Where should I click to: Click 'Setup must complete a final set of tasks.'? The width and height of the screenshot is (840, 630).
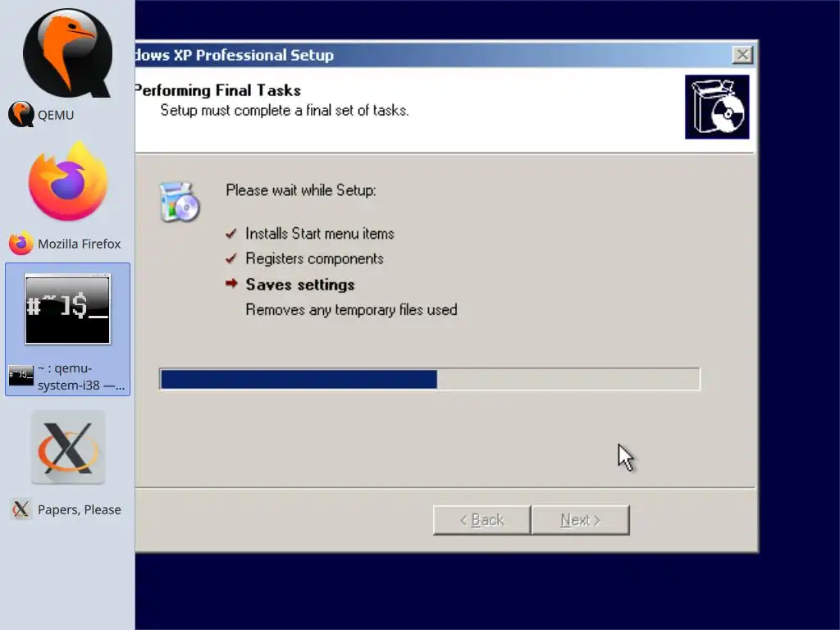click(x=285, y=111)
